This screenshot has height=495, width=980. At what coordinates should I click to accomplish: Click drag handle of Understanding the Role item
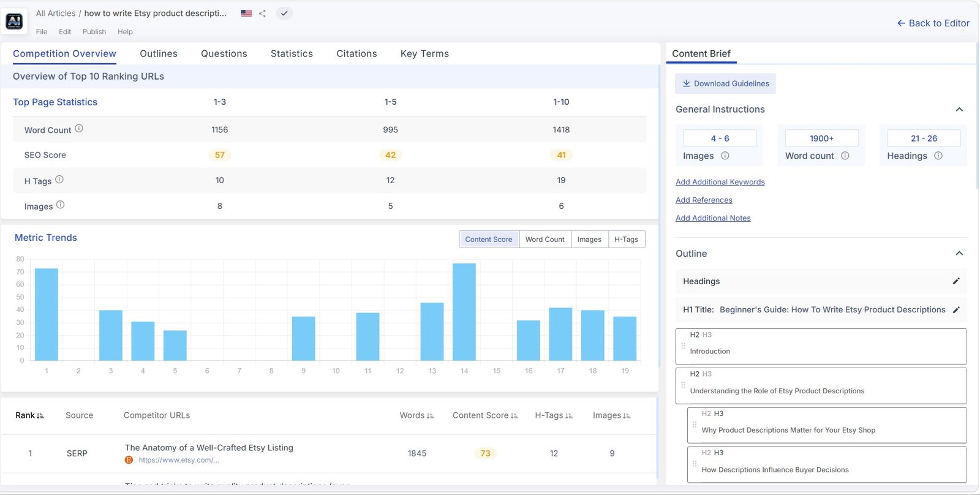683,385
